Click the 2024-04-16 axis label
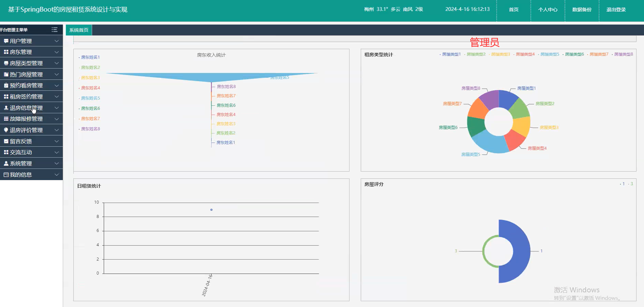 (207, 285)
